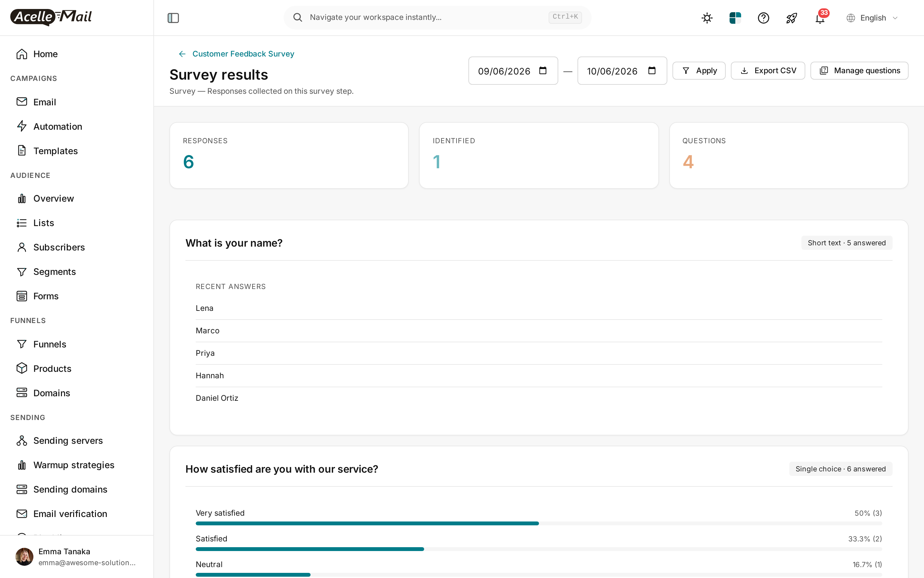Open Manage questions

[859, 71]
